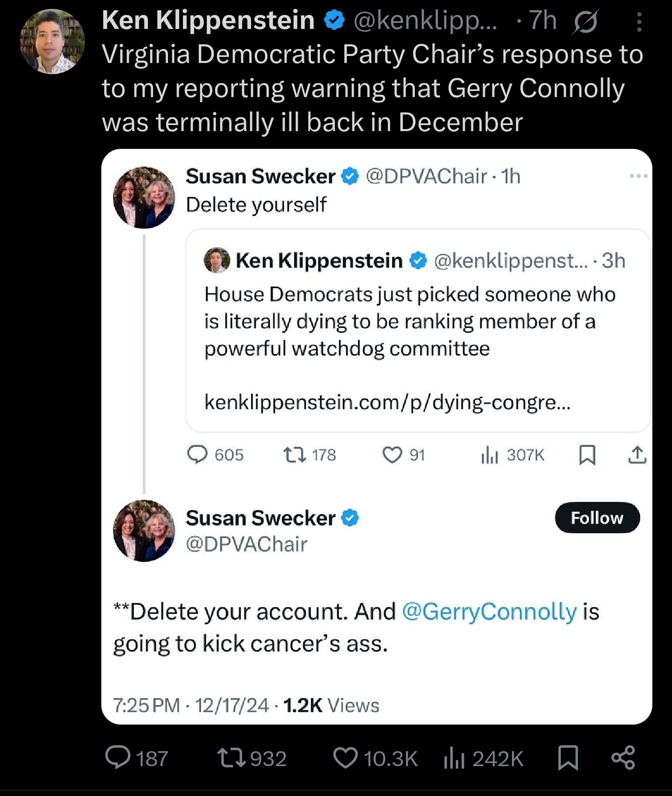Follow Susan Swecker's account

coord(597,517)
